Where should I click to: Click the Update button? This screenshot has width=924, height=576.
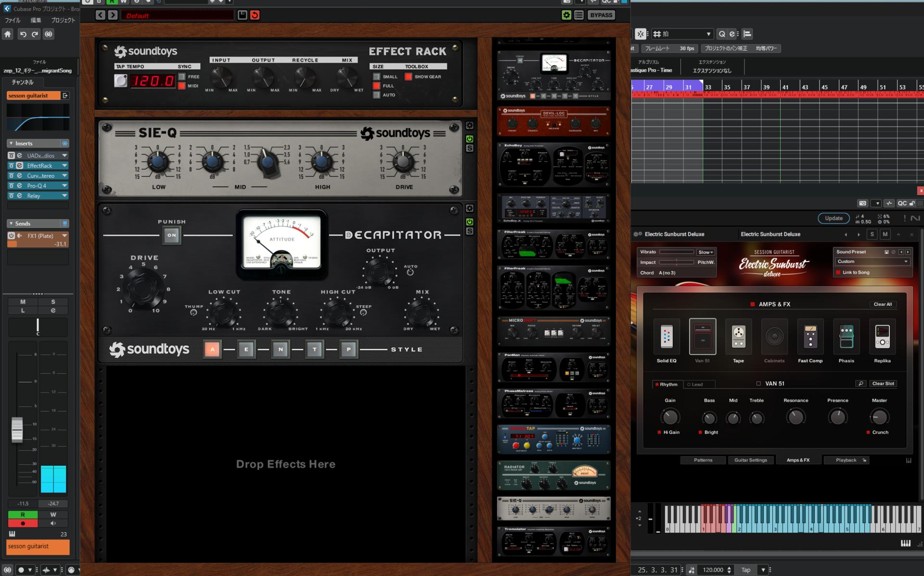point(834,218)
